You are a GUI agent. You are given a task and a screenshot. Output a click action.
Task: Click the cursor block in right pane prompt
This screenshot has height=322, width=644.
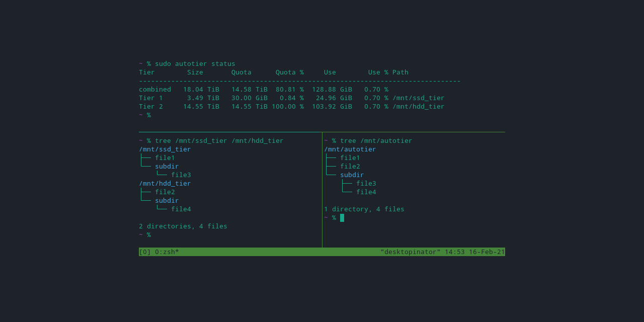click(x=342, y=218)
